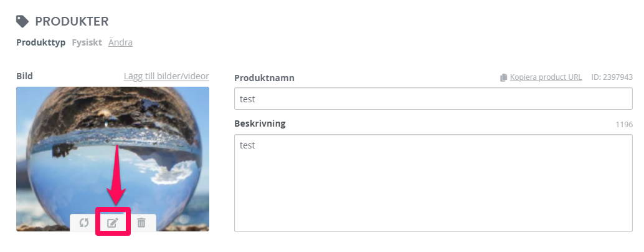644x252 pixels.
Task: Delete the product image using the trash icon
Action: (x=141, y=223)
